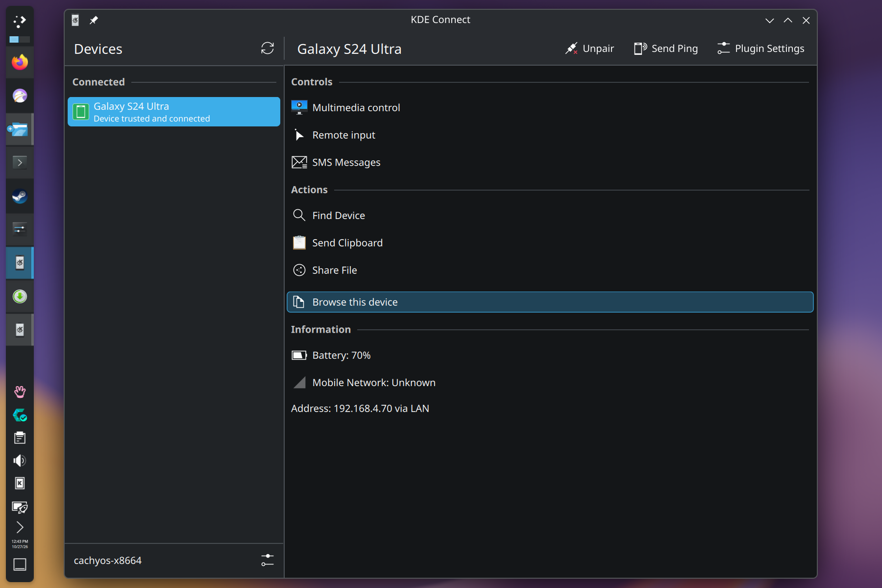Open the terminal from the panel
882x588 pixels.
pyautogui.click(x=20, y=163)
